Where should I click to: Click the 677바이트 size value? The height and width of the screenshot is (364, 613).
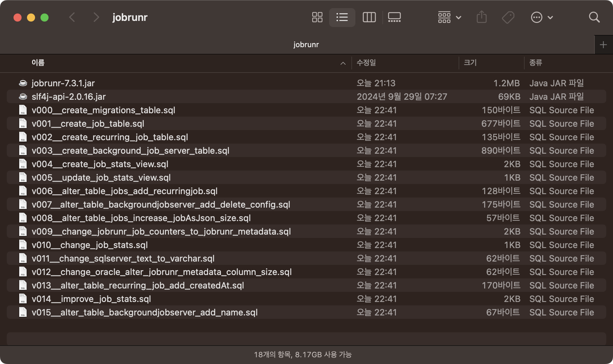click(501, 123)
